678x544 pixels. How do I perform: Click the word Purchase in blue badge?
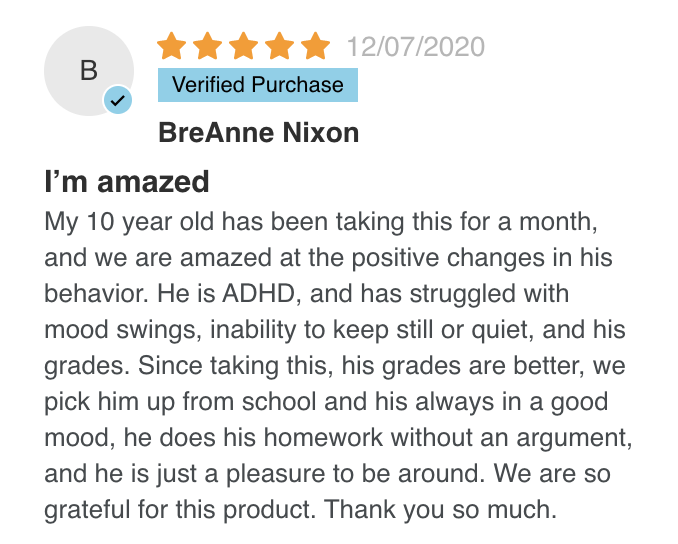(x=297, y=85)
